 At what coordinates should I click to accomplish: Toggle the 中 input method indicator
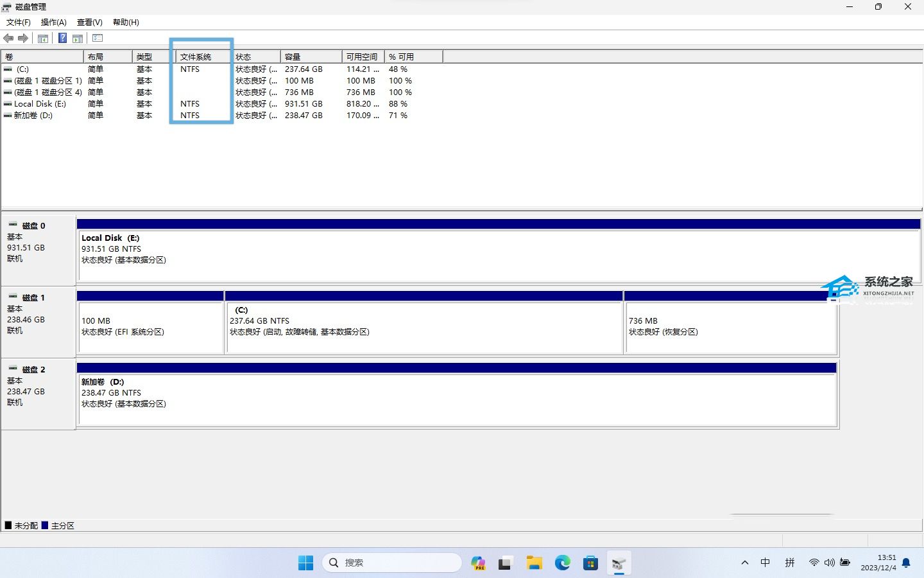pos(766,563)
